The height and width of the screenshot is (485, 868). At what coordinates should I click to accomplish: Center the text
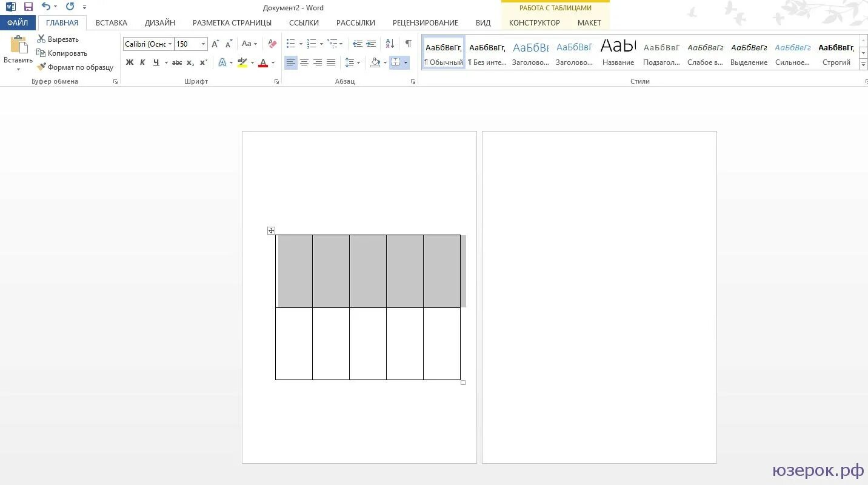304,62
